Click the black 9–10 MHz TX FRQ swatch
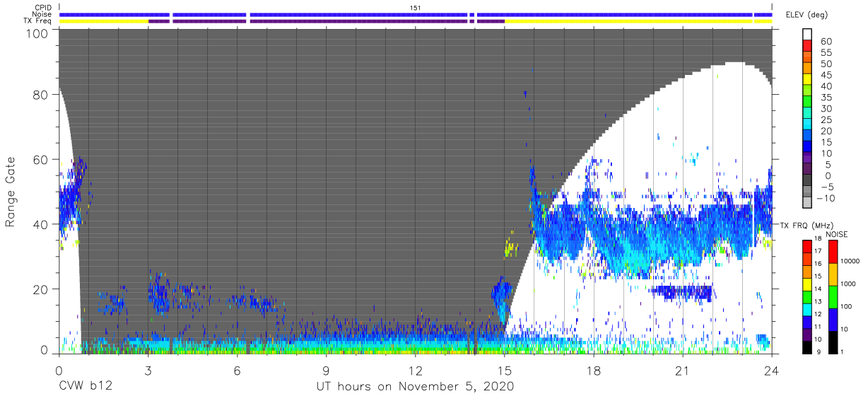Viewport: 868px width, 401px height. click(x=808, y=347)
